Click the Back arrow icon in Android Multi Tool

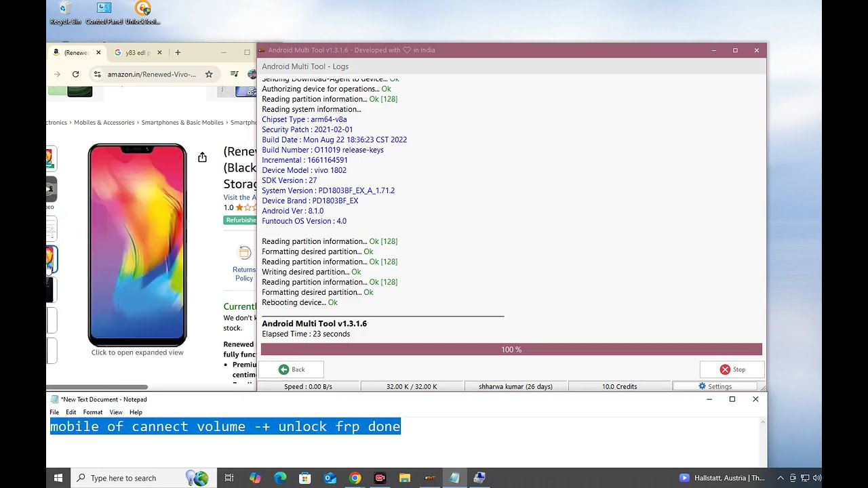[283, 369]
